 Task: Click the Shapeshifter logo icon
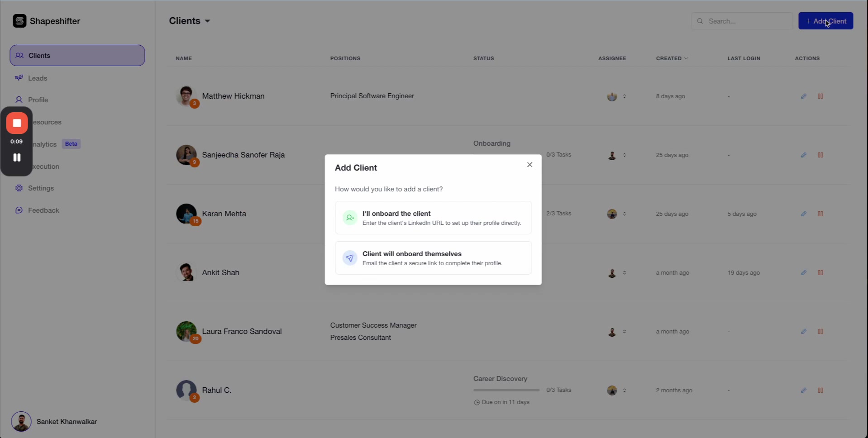pyautogui.click(x=19, y=21)
